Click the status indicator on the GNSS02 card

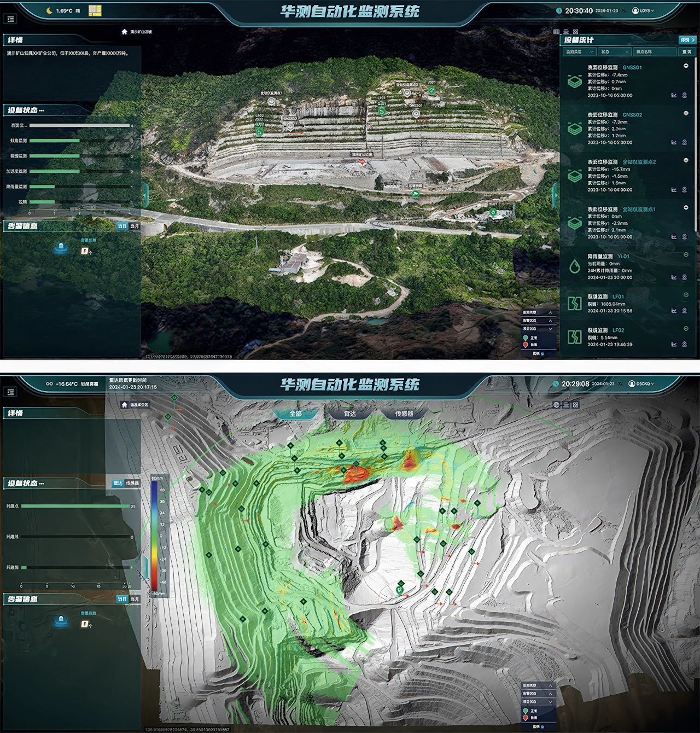(686, 113)
